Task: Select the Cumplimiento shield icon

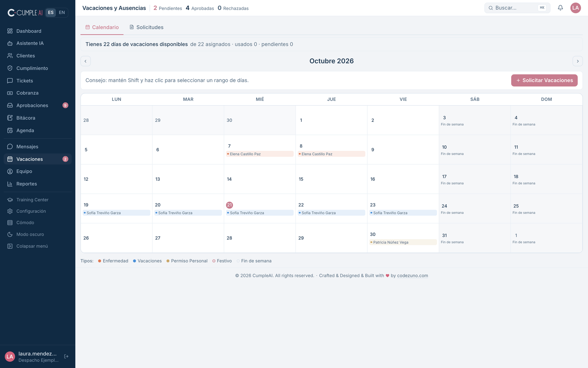Action: click(x=10, y=68)
